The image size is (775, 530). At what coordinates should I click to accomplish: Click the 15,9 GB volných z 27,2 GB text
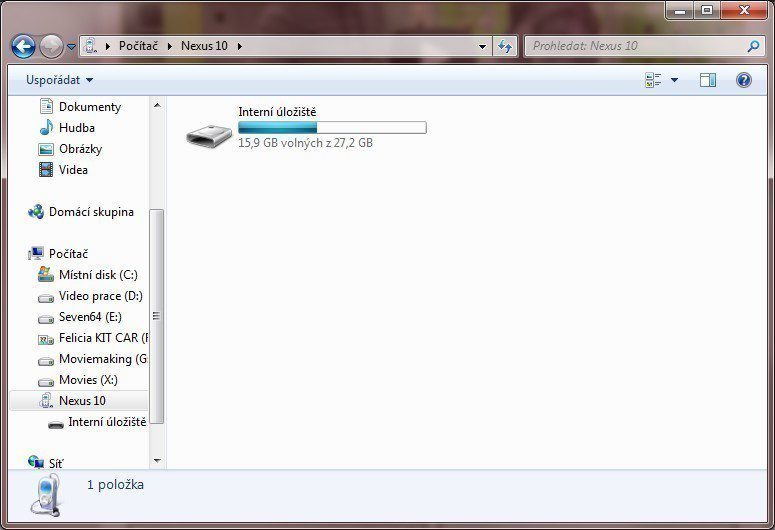point(305,143)
